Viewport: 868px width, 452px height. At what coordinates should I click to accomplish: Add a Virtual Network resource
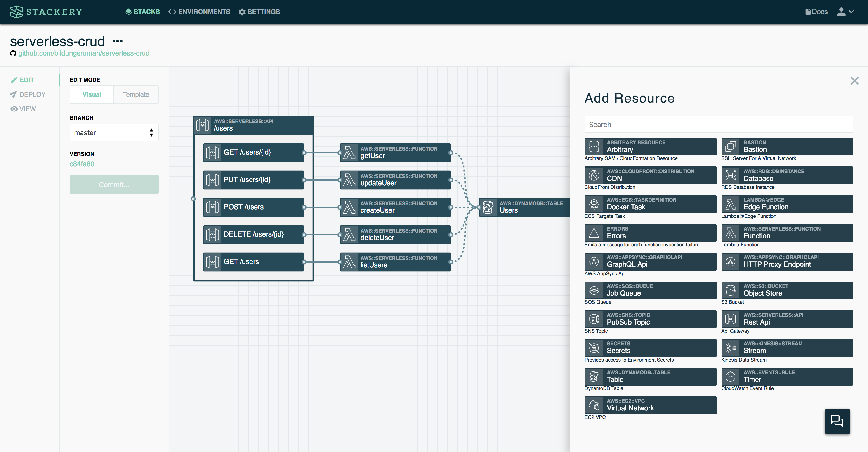pos(650,405)
